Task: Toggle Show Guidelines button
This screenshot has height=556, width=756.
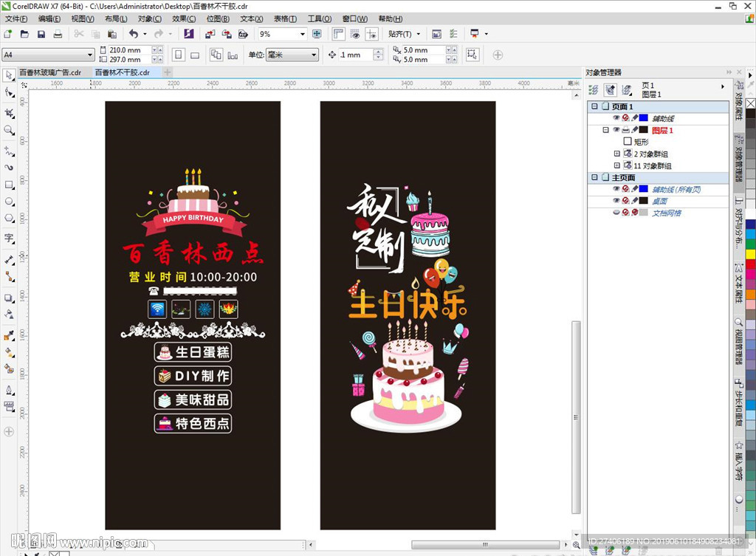Action: [x=372, y=34]
